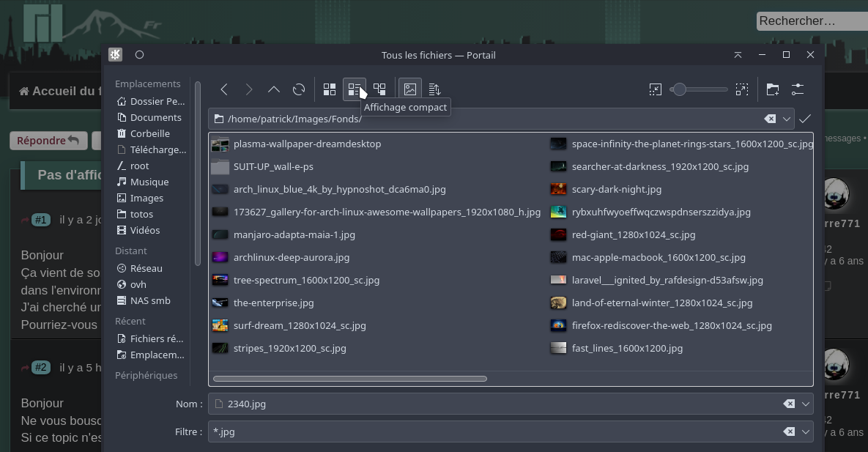Viewport: 868px width, 452px height.
Task: Select firefox-rediscover-the-web_1280x1024_sc.jpg file
Action: pos(661,326)
